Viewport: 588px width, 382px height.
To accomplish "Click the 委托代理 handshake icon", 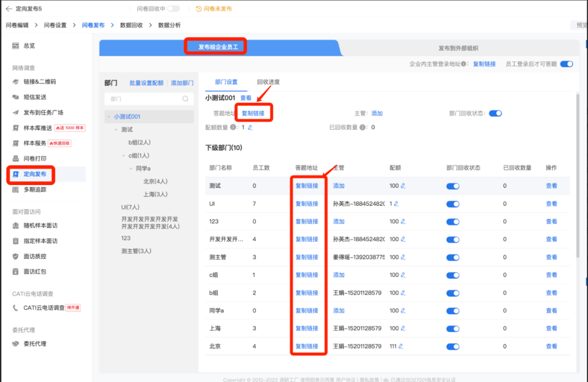I will [15, 344].
